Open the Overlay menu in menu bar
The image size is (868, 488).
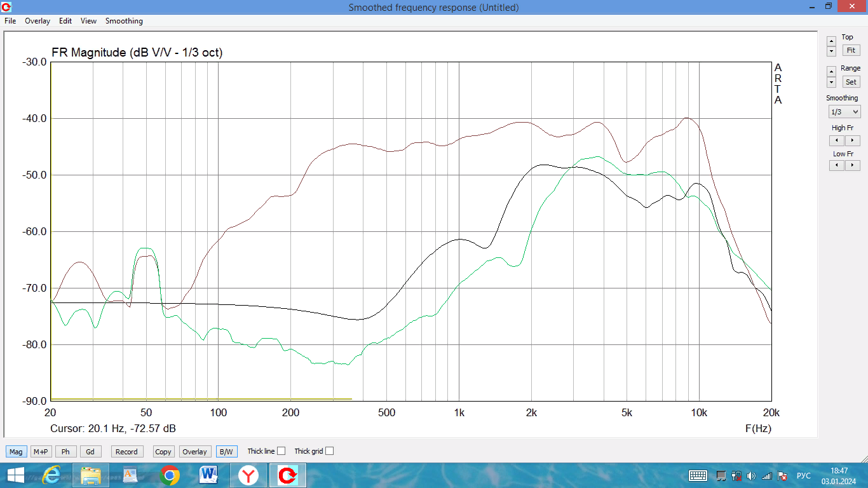tap(37, 21)
